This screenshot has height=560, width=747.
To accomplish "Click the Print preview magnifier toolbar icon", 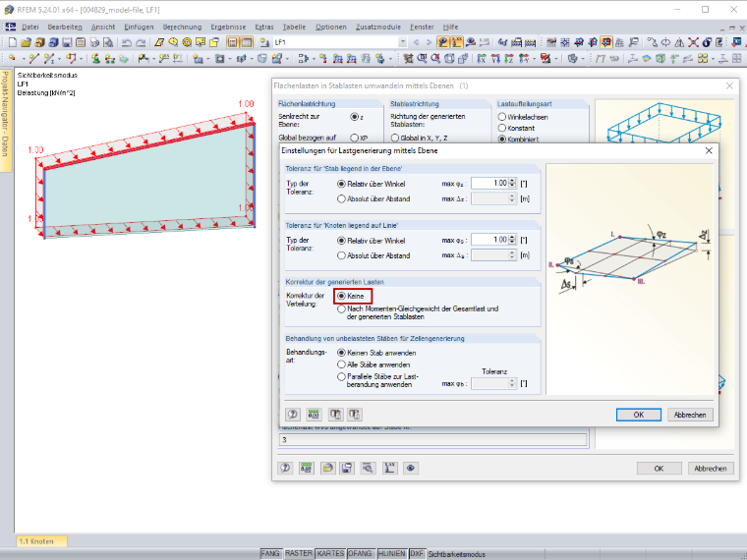I will click(108, 42).
